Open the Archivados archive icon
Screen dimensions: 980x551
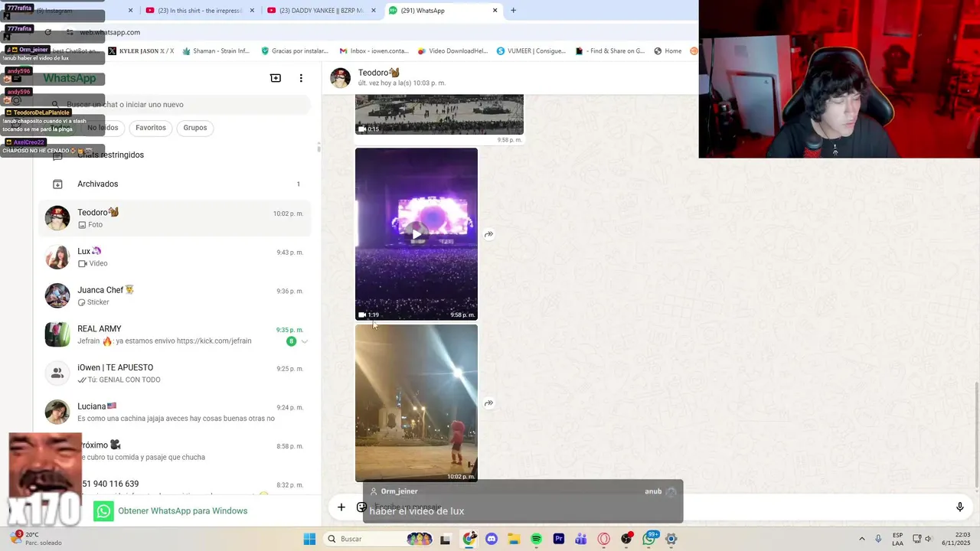[x=57, y=184]
